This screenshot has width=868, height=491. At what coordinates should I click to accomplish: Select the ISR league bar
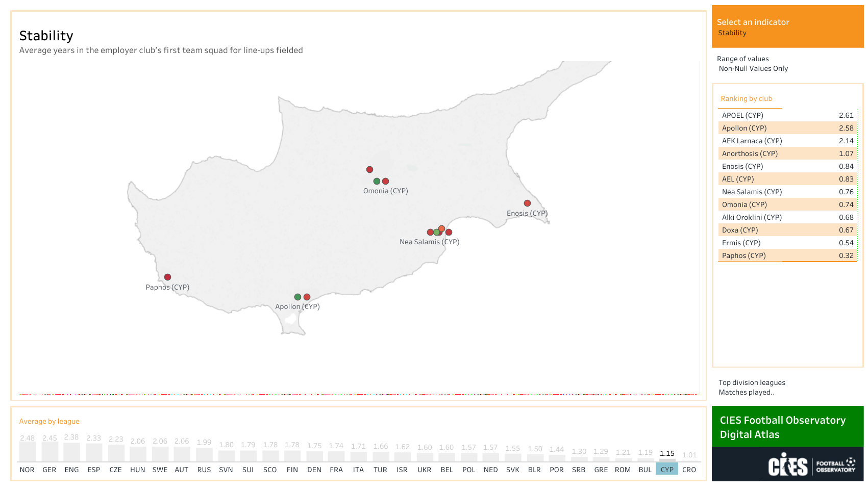tap(403, 457)
